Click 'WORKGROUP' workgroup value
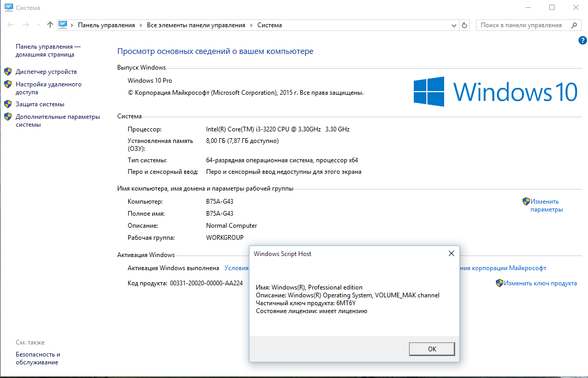Image resolution: width=588 pixels, height=378 pixels. [x=224, y=238]
